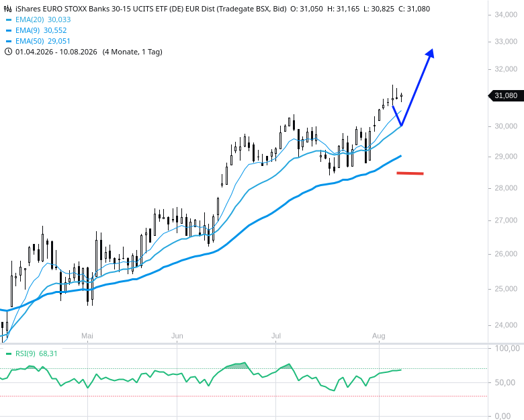The width and height of the screenshot is (524, 420).
Task: Click the RSI(9) 68,31 indicator label
Action: point(36,353)
